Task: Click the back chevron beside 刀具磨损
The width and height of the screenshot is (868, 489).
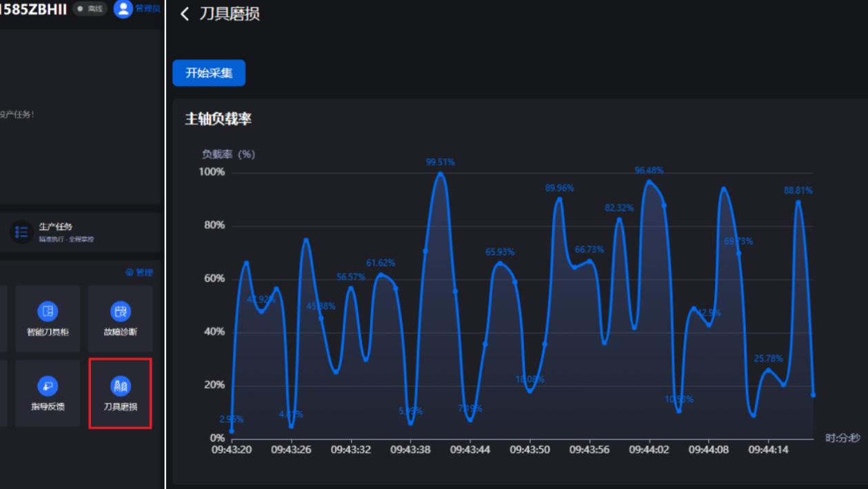Action: (x=184, y=13)
